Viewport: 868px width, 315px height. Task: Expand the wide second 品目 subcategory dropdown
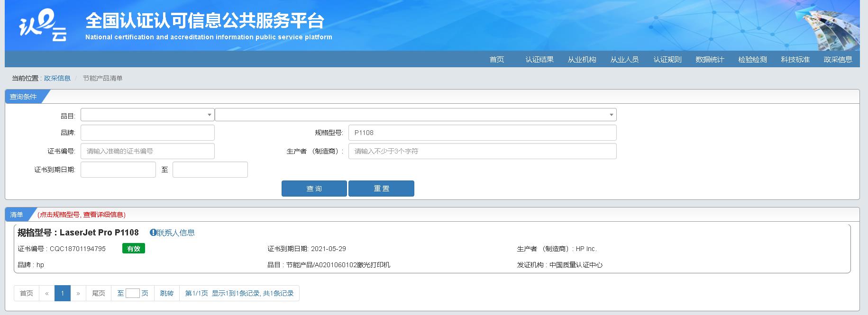(x=416, y=115)
